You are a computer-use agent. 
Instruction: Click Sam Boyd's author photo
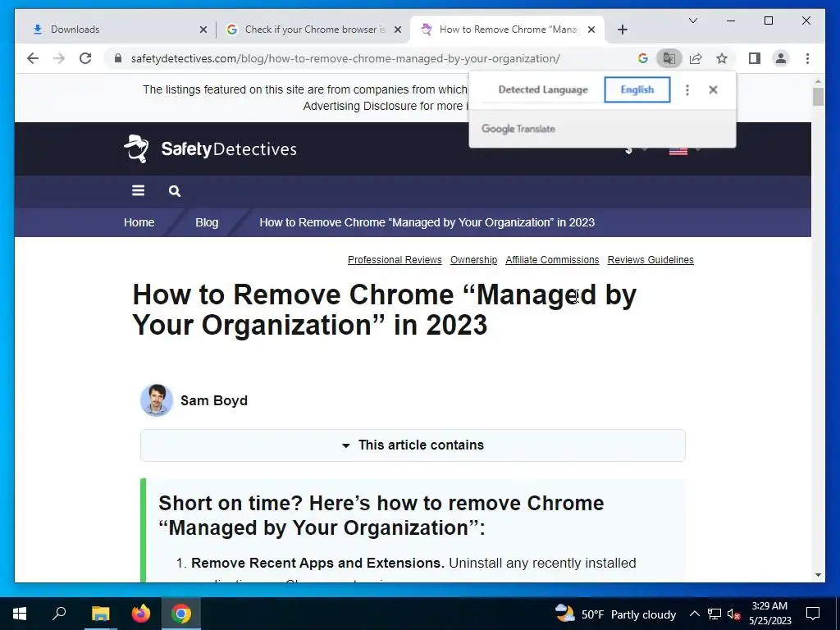click(x=157, y=399)
